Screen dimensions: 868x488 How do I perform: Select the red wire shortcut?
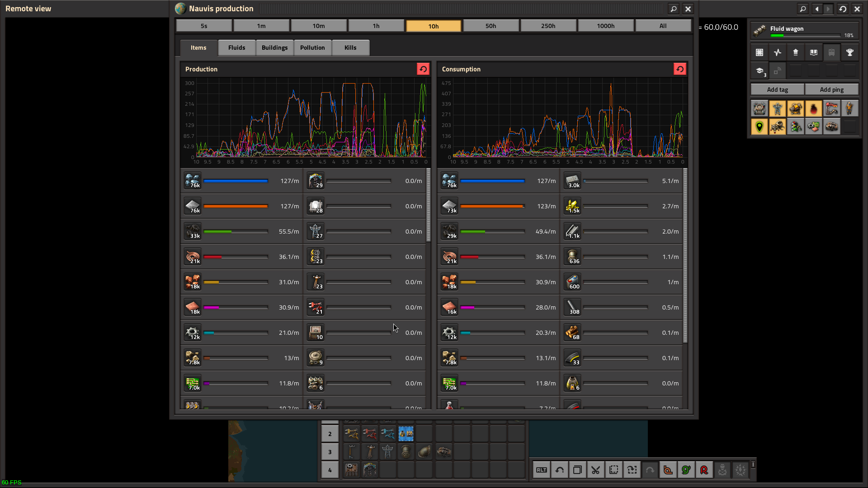pos(704,470)
